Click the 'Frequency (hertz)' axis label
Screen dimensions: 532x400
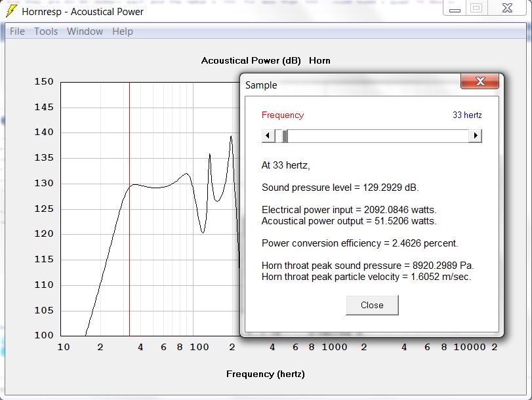click(266, 374)
